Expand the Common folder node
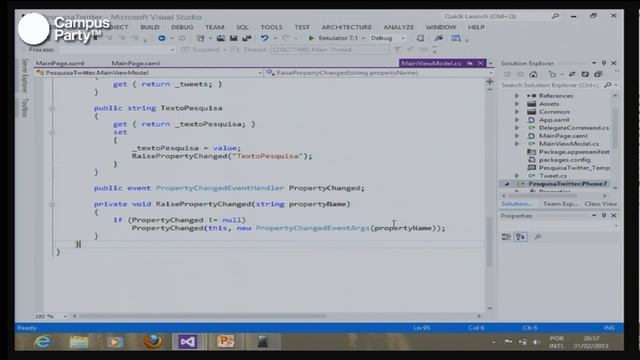Screen dimensions: 640x360 pos(517,112)
